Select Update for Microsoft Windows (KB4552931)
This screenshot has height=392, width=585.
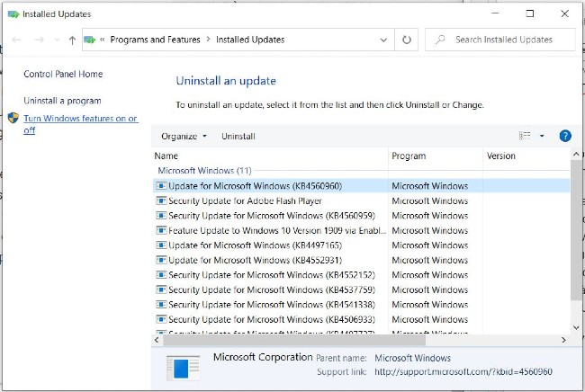coord(361,260)
